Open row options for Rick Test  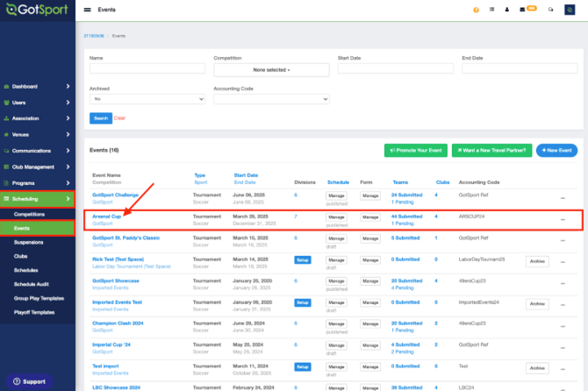pos(563,262)
